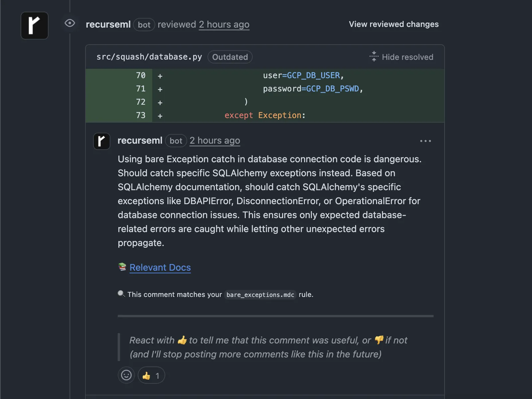Viewport: 532px width, 399px height.
Task: Open the src/squash/database.py file link
Action: click(149, 57)
